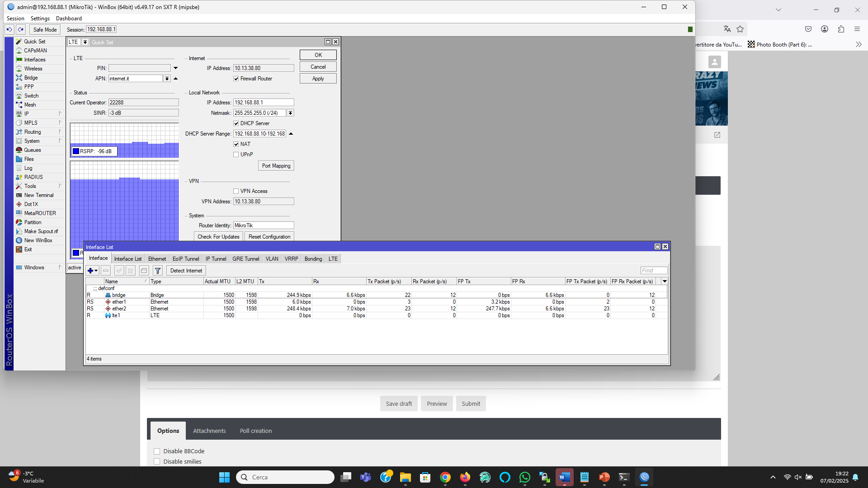Image resolution: width=868 pixels, height=488 pixels.
Task: Click the Port Mapping button
Action: point(276,166)
